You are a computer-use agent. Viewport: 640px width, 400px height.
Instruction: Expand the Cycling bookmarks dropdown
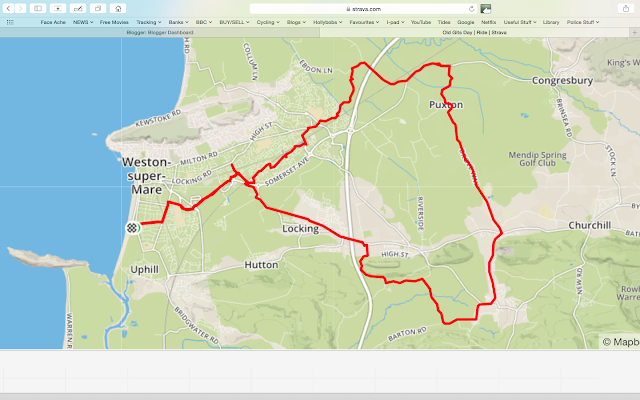[x=268, y=22]
